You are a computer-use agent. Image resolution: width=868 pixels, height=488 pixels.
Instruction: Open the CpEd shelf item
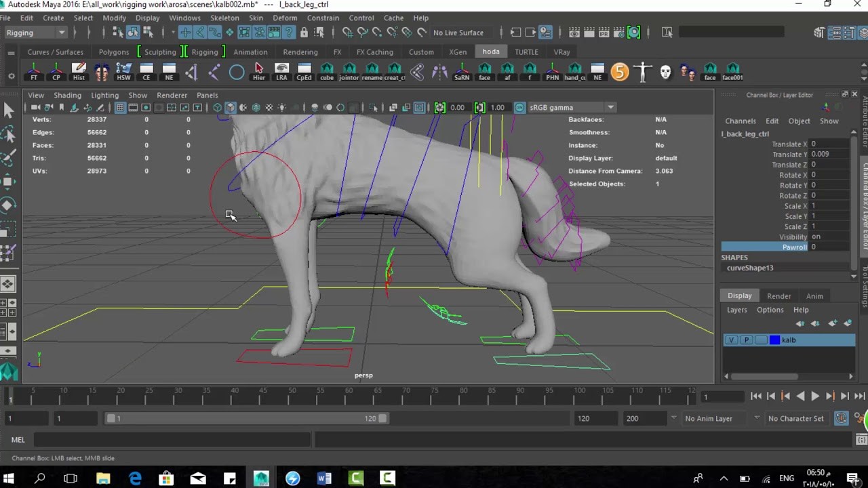(304, 71)
